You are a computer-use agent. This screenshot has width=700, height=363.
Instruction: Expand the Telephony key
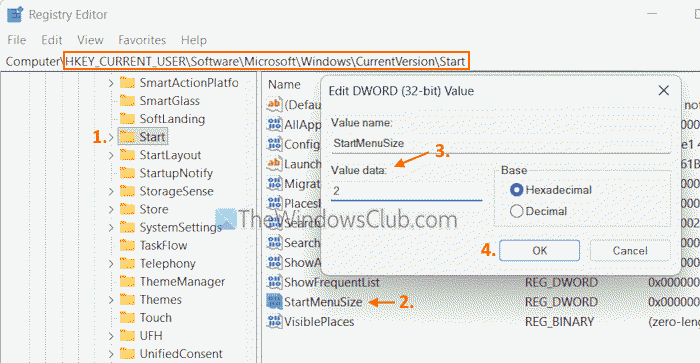pos(111,264)
